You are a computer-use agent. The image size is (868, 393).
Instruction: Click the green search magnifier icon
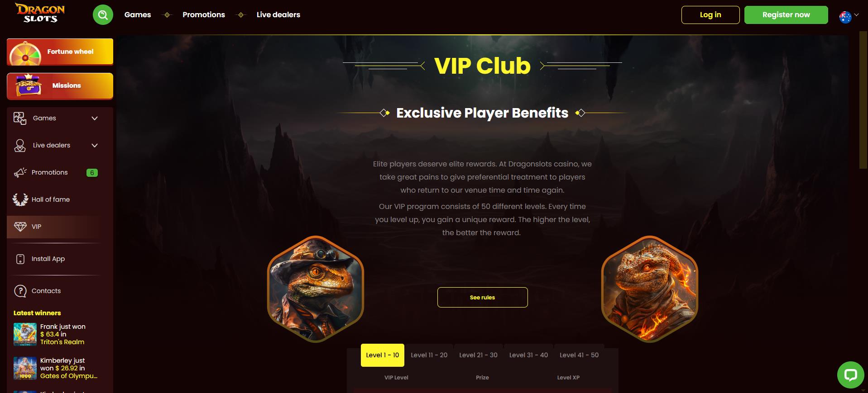(103, 15)
